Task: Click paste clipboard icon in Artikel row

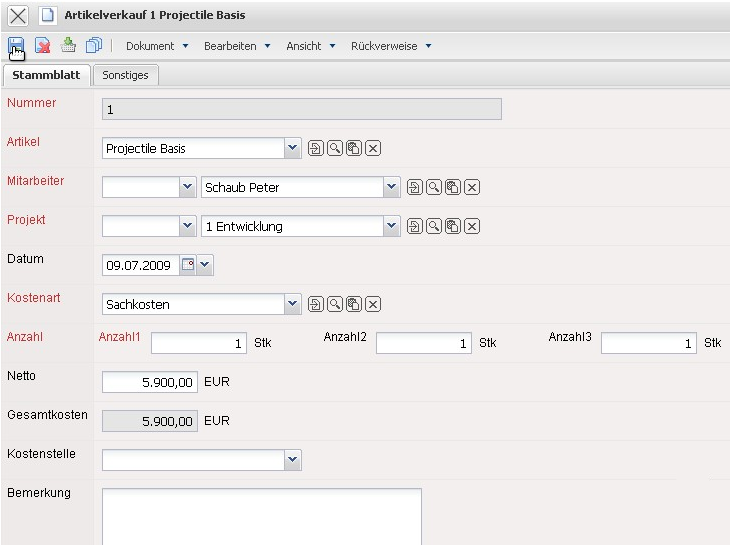Action: point(354,148)
